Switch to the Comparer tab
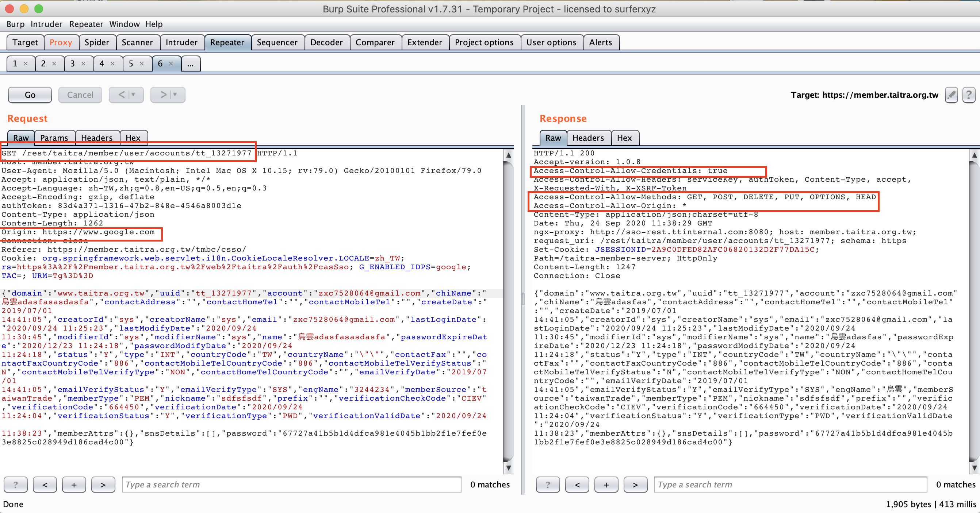Screen dimensions: 980x513 tap(375, 42)
